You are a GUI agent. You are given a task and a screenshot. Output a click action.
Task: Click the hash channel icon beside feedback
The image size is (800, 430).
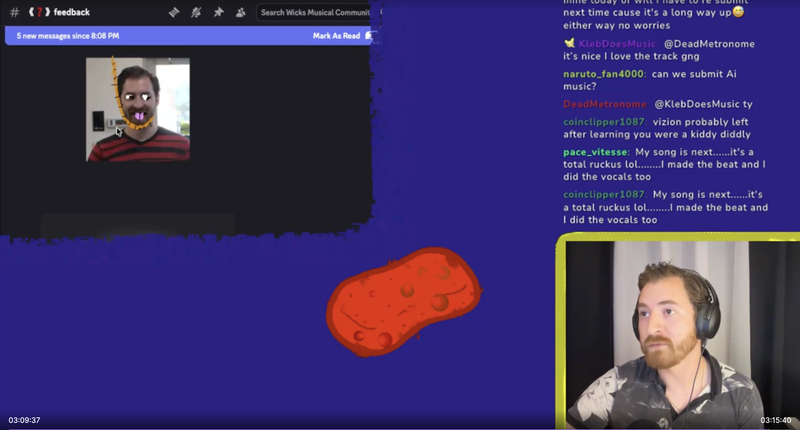pos(14,12)
